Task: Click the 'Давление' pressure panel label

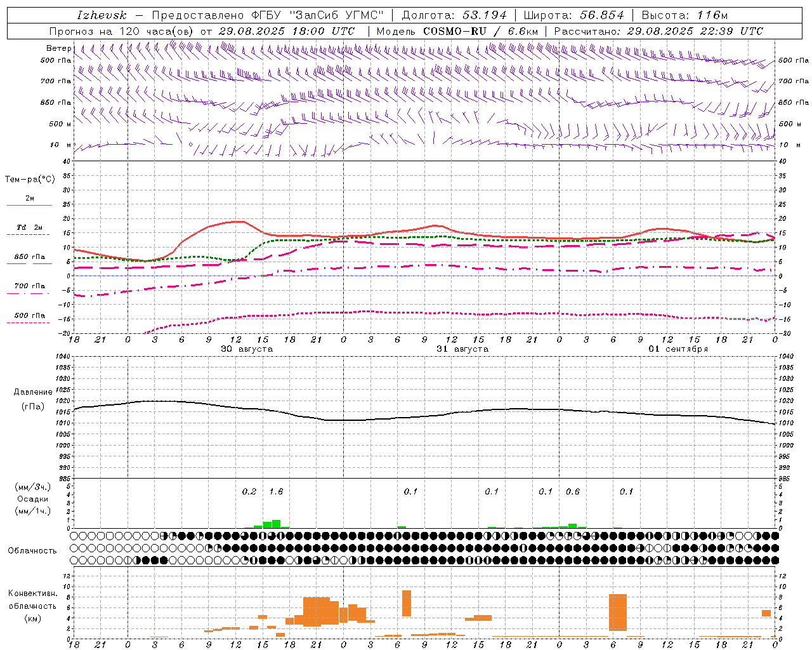Action: click(x=33, y=392)
